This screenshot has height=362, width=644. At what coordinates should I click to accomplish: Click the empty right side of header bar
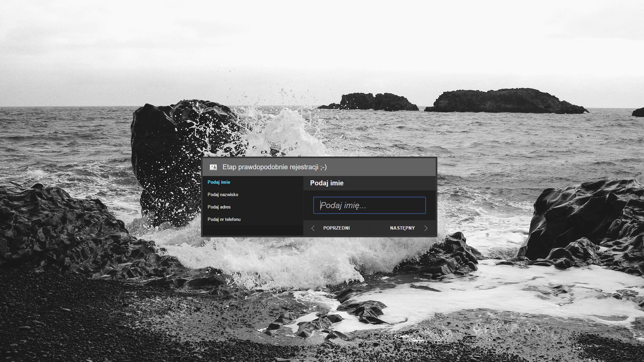point(386,167)
